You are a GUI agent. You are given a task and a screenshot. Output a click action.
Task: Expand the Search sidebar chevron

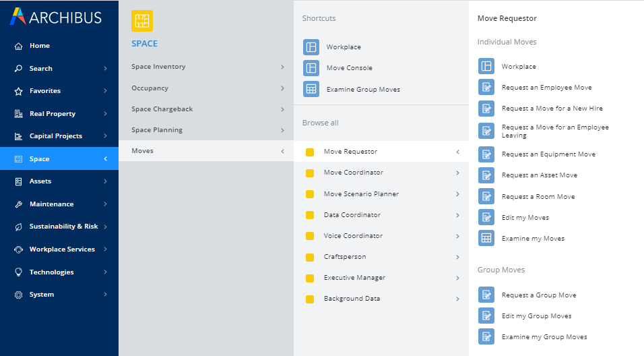tap(106, 68)
